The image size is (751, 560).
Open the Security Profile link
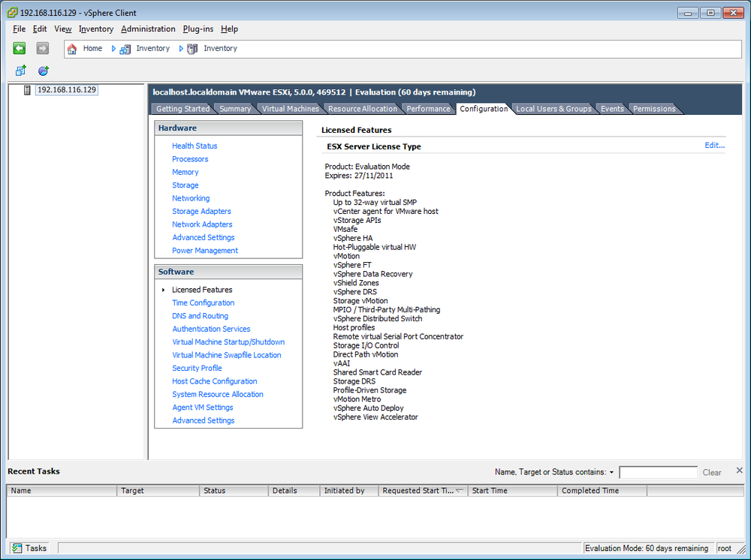[197, 368]
